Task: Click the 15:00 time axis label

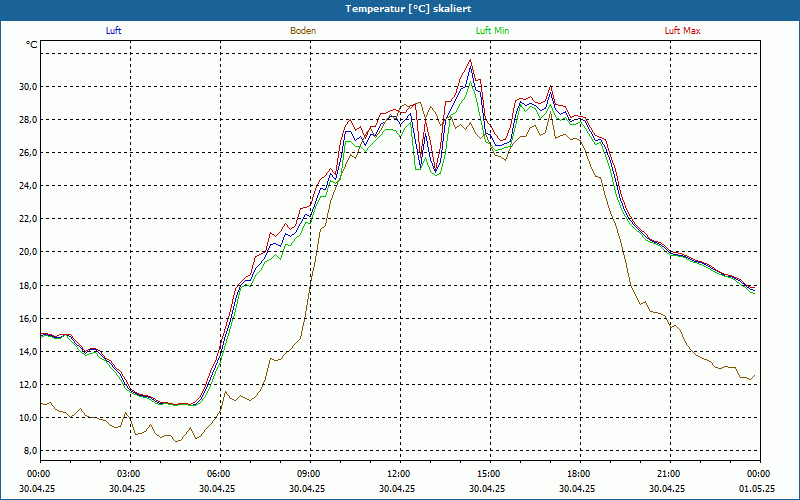Action: [487, 474]
